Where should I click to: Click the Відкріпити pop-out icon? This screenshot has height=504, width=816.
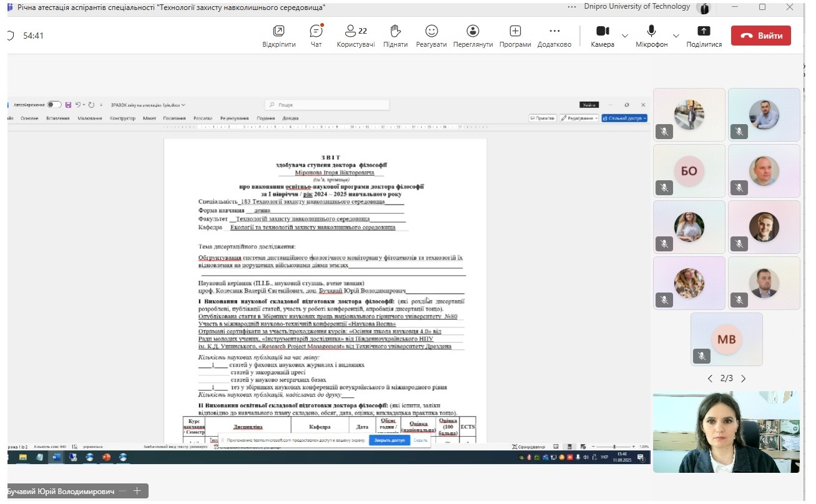(x=278, y=35)
